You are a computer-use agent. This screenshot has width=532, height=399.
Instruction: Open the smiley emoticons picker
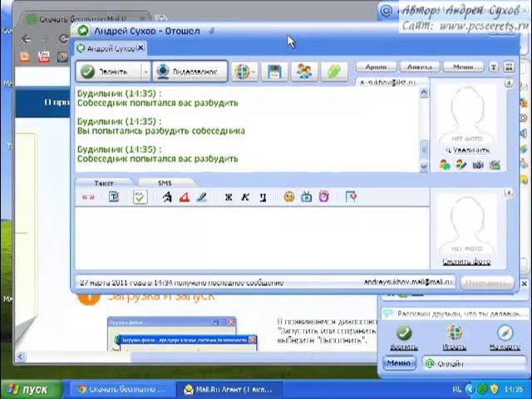pyautogui.click(x=289, y=197)
